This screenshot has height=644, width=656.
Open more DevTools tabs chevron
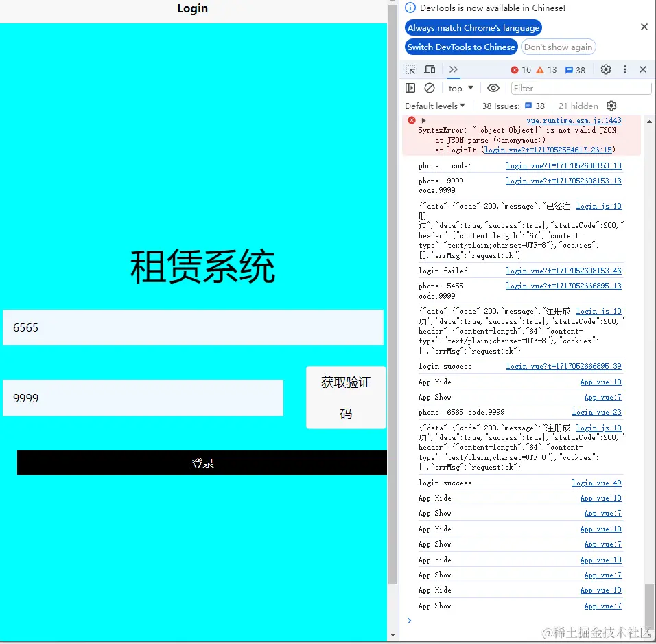click(x=453, y=69)
